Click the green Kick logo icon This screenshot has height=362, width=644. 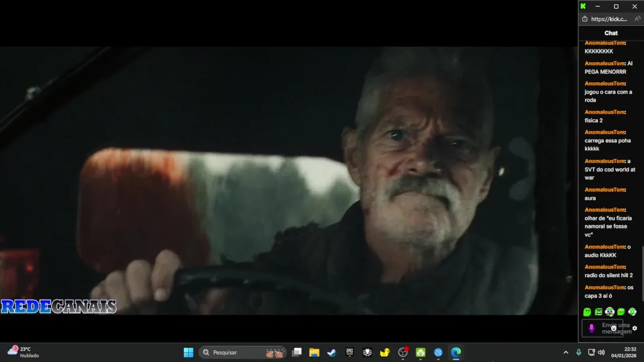pyautogui.click(x=583, y=7)
